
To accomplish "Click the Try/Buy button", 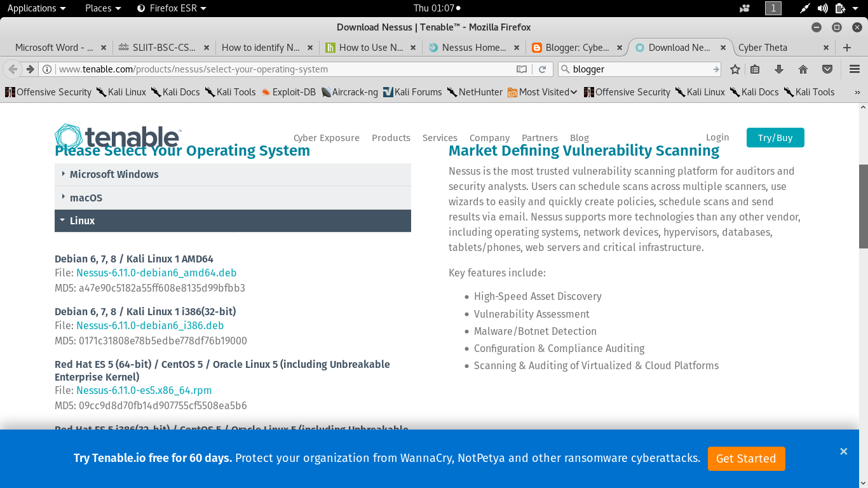I will click(775, 138).
